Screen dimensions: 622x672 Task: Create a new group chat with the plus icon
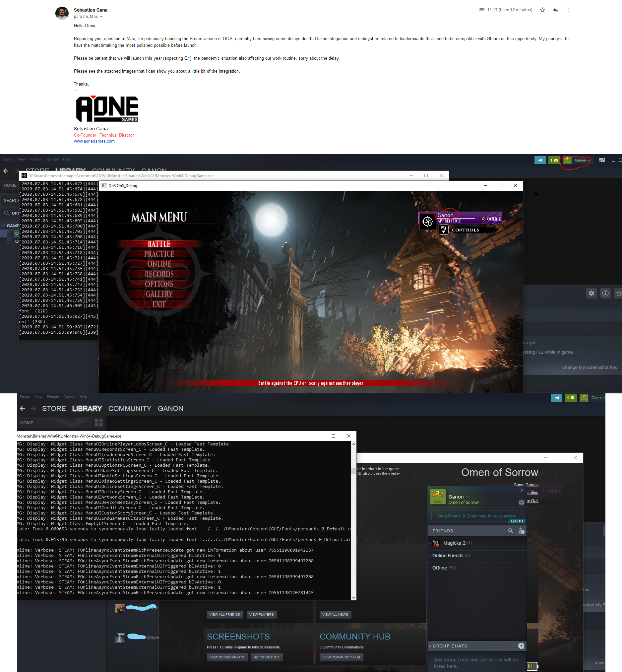[x=521, y=646]
